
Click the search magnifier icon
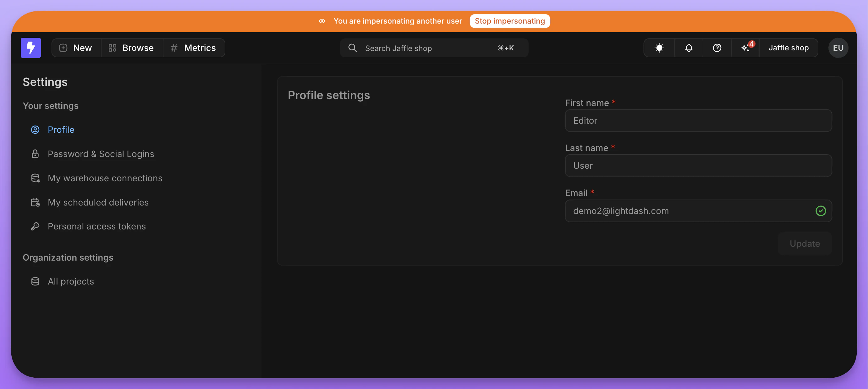coord(352,48)
